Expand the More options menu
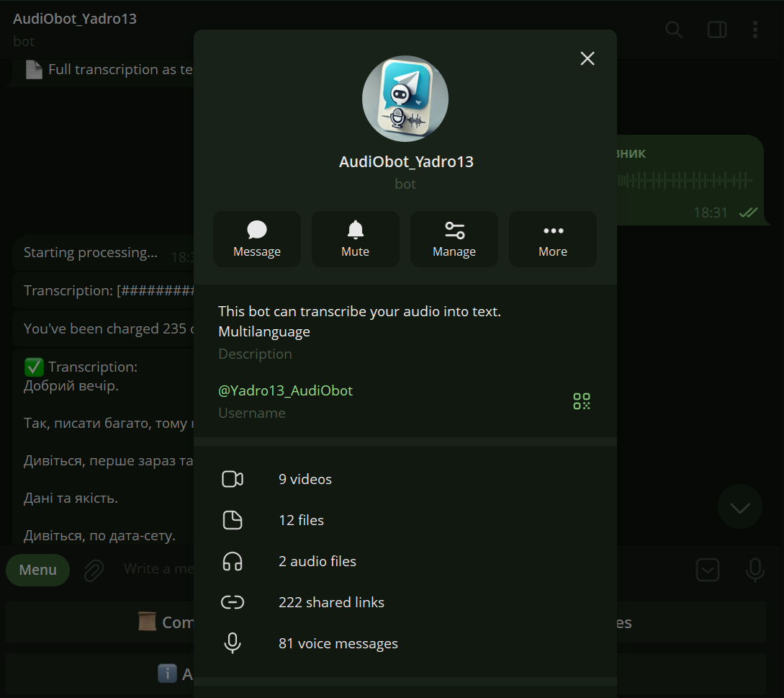Image resolution: width=784 pixels, height=698 pixels. point(553,239)
